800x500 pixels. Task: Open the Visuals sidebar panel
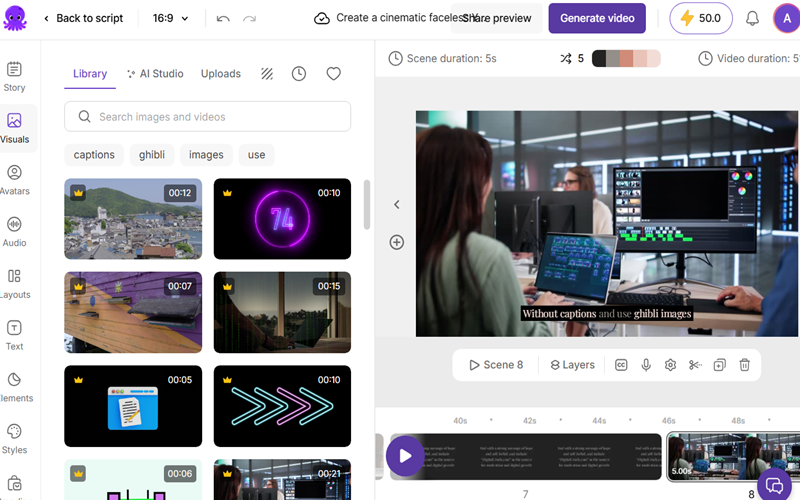click(14, 129)
